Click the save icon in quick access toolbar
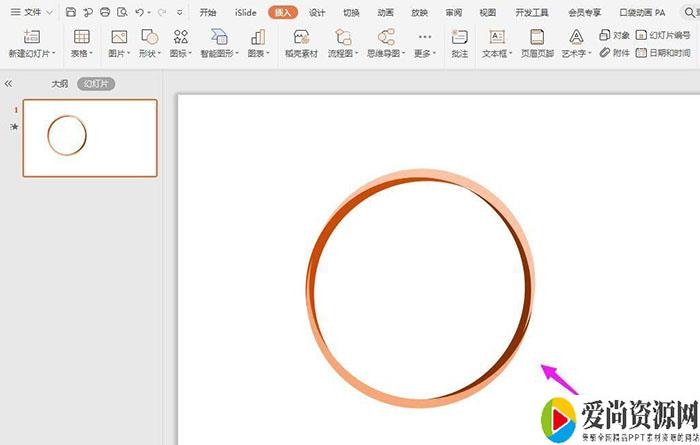 [x=71, y=12]
